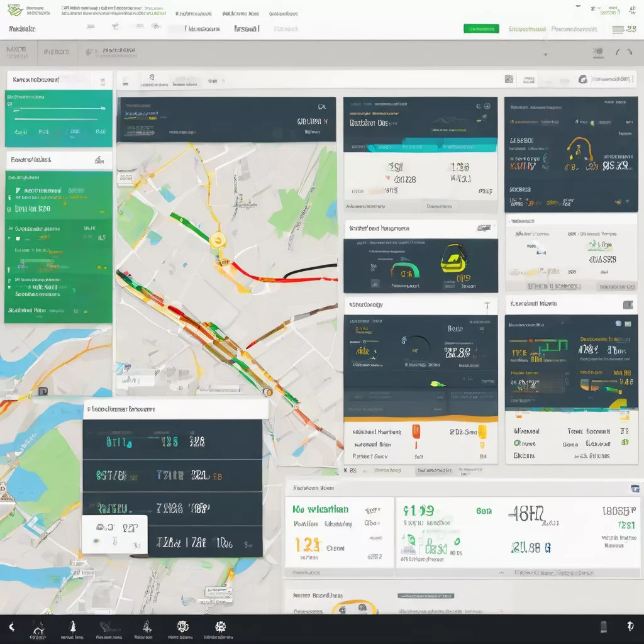This screenshot has width=644, height=644.
Task: Open the hamburger menu icon at top right
Action: [618, 29]
